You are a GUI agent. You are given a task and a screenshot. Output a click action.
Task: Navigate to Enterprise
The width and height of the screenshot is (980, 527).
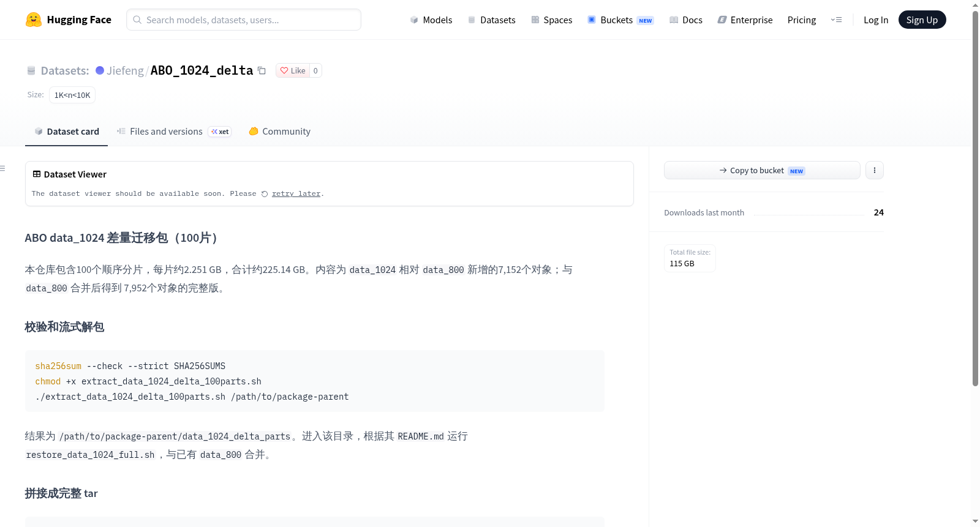coord(745,20)
